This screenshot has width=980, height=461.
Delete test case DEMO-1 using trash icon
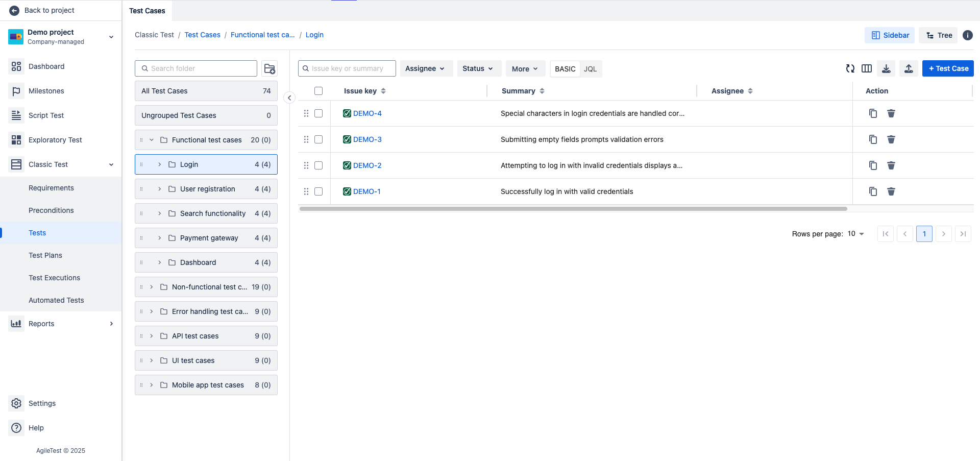pyautogui.click(x=891, y=191)
